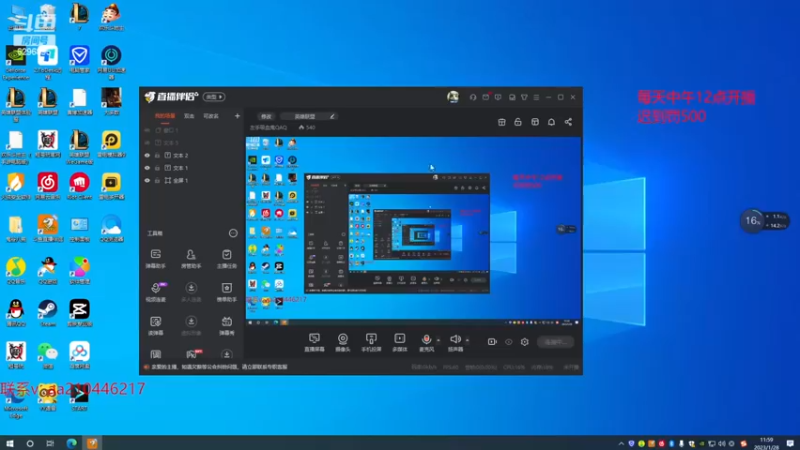Add a 直播屏幕 screen capture source
800x450 pixels.
(x=314, y=342)
